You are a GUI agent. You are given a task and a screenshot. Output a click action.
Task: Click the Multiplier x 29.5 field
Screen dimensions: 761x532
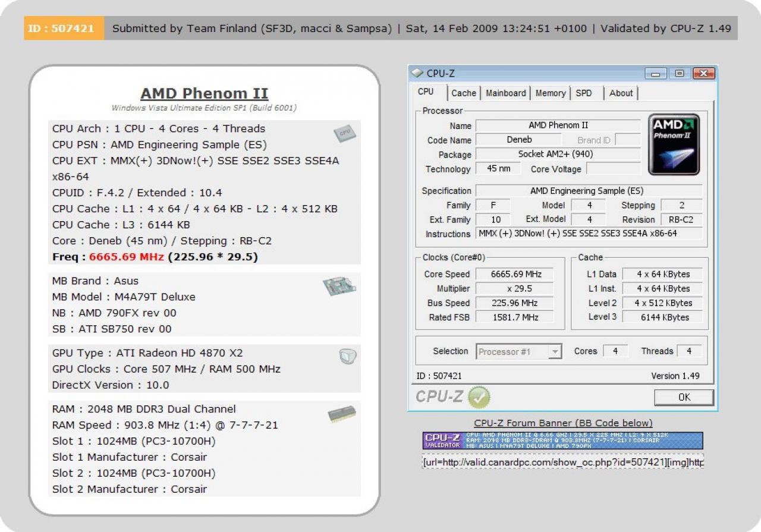coord(515,288)
